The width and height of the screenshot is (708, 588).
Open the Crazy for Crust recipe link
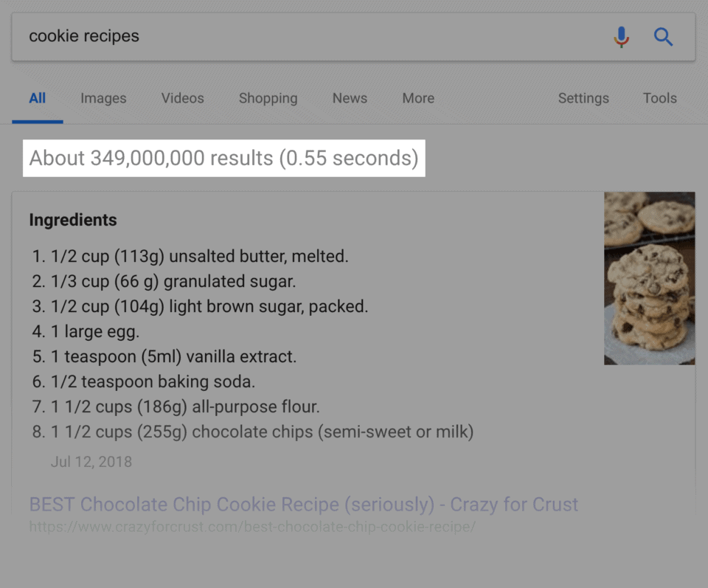click(x=303, y=505)
